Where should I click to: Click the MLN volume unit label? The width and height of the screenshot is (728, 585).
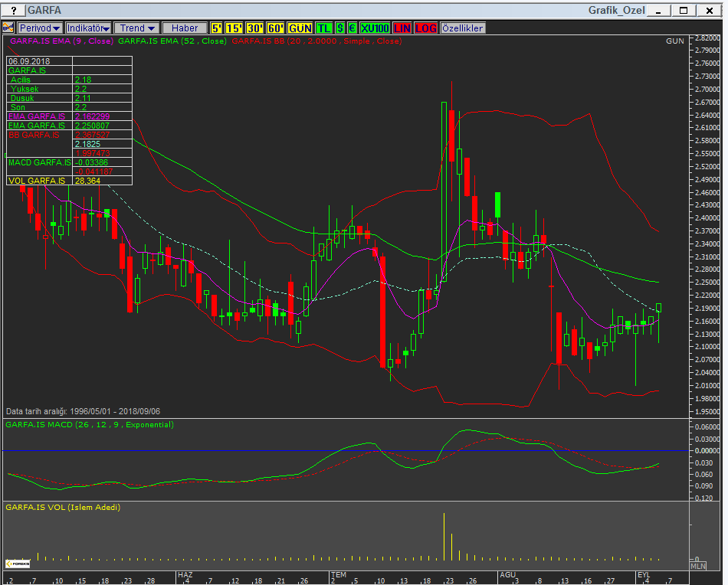pyautogui.click(x=698, y=566)
